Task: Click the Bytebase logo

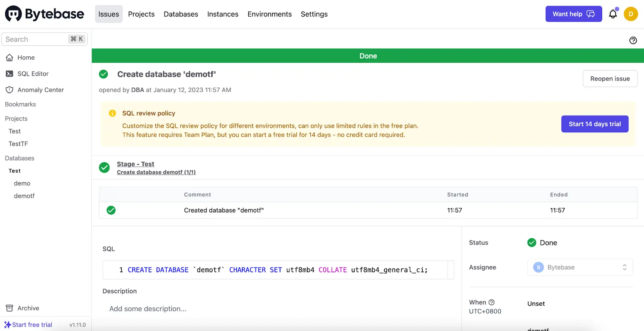Action: [44, 14]
